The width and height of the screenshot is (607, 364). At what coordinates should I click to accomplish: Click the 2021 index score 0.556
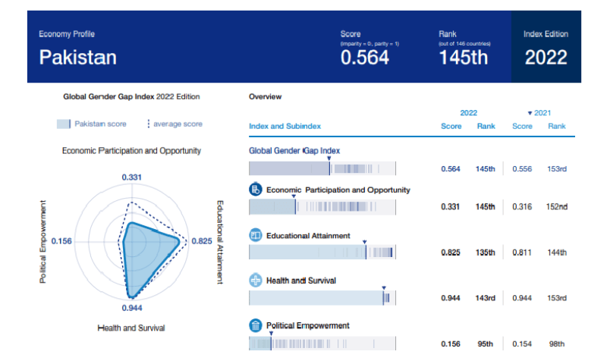click(x=522, y=169)
